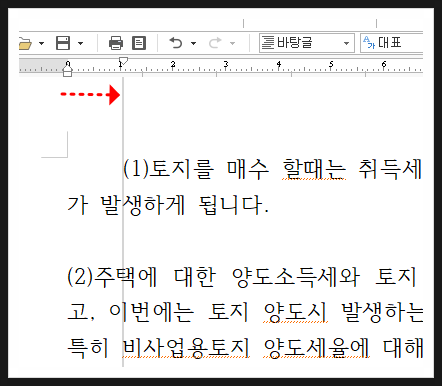Image resolution: width=442 pixels, height=386 pixels.
Task: Expand the redo history dropdown arrow
Action: click(x=233, y=43)
